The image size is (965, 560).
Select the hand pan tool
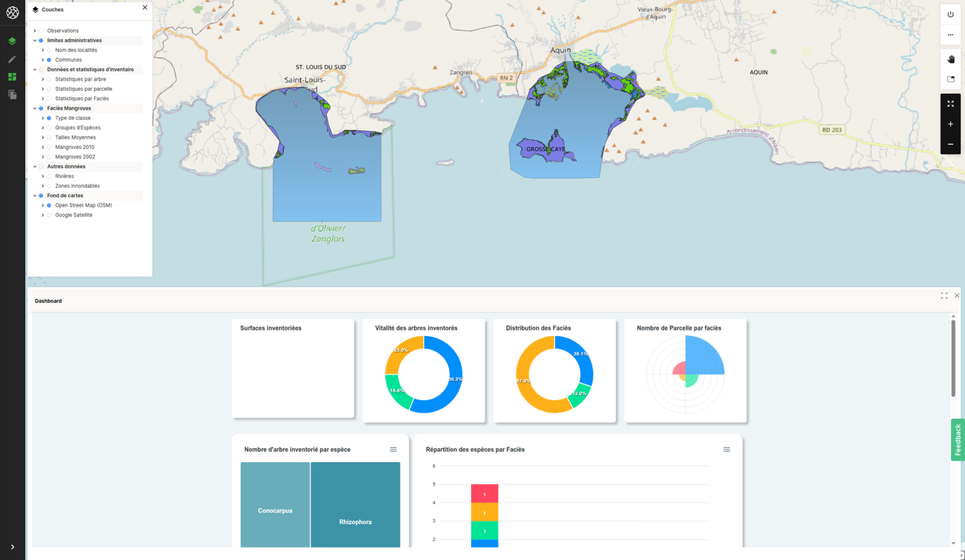click(x=950, y=60)
